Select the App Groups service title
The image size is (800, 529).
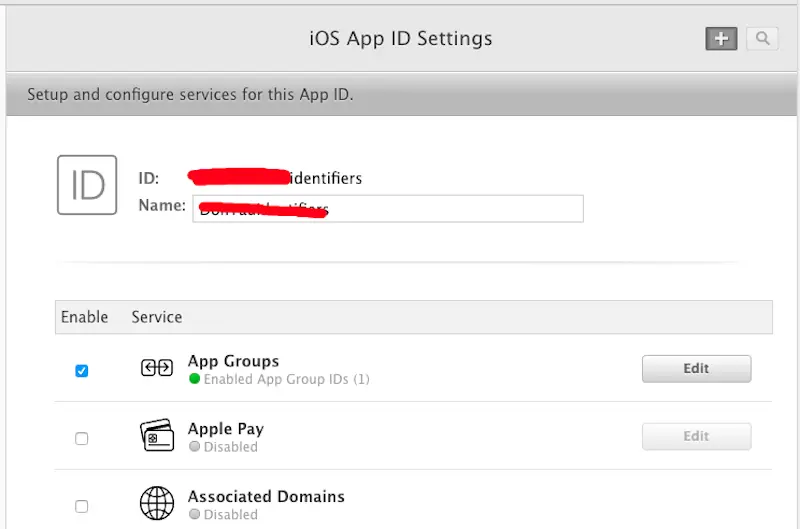(x=233, y=361)
